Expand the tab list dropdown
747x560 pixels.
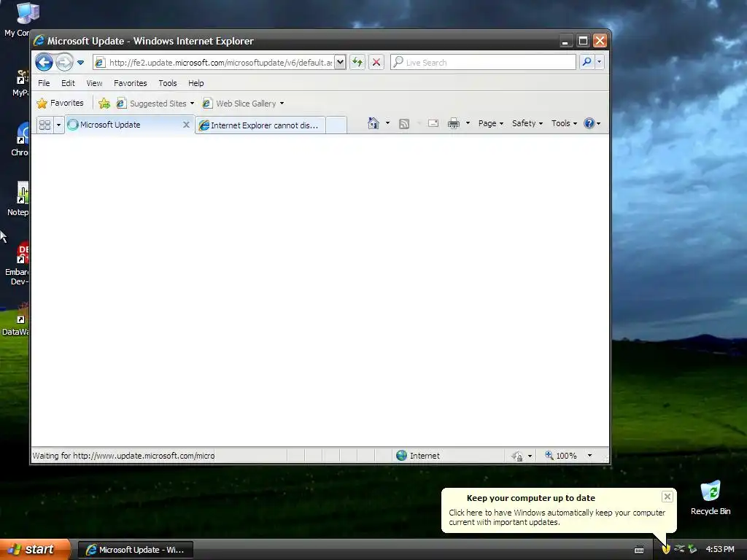click(58, 125)
